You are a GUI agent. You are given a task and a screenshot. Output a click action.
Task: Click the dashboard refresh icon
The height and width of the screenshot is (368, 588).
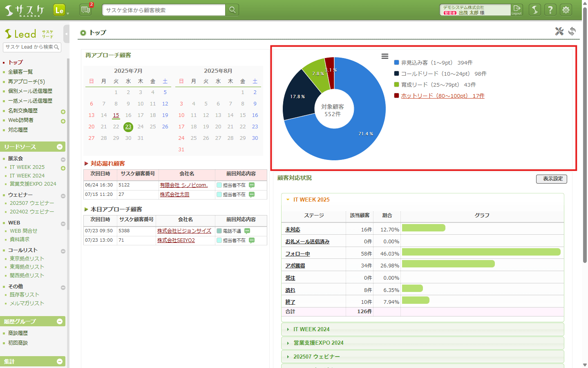click(572, 31)
